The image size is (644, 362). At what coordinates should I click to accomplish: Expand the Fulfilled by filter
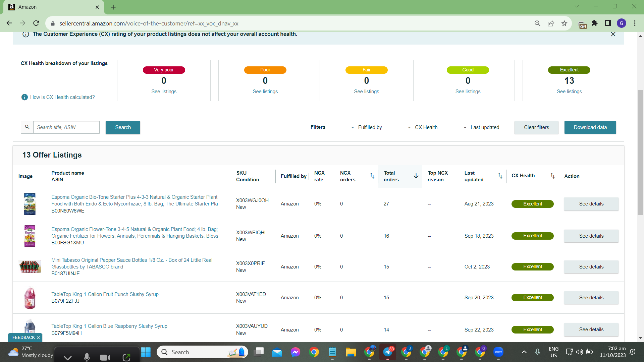(x=366, y=127)
